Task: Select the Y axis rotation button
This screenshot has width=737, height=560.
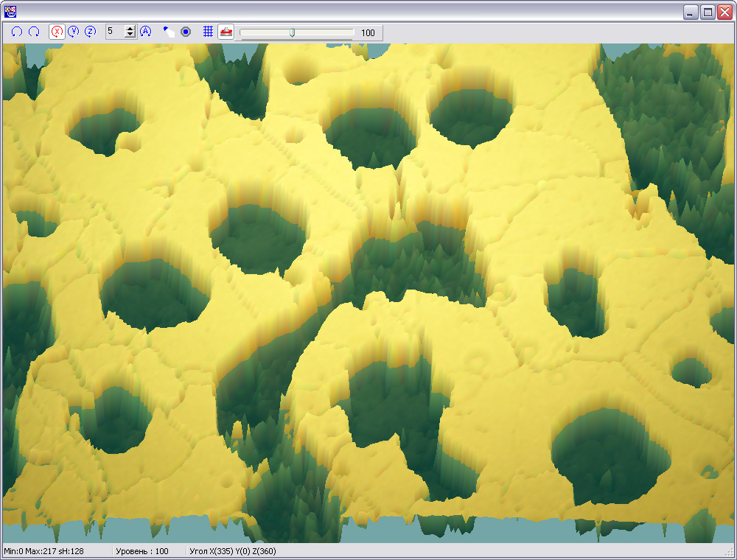Action: [73, 32]
